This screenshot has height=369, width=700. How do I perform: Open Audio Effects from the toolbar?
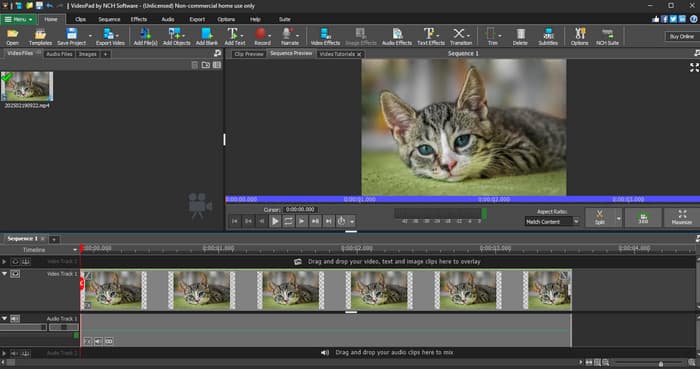tap(396, 36)
